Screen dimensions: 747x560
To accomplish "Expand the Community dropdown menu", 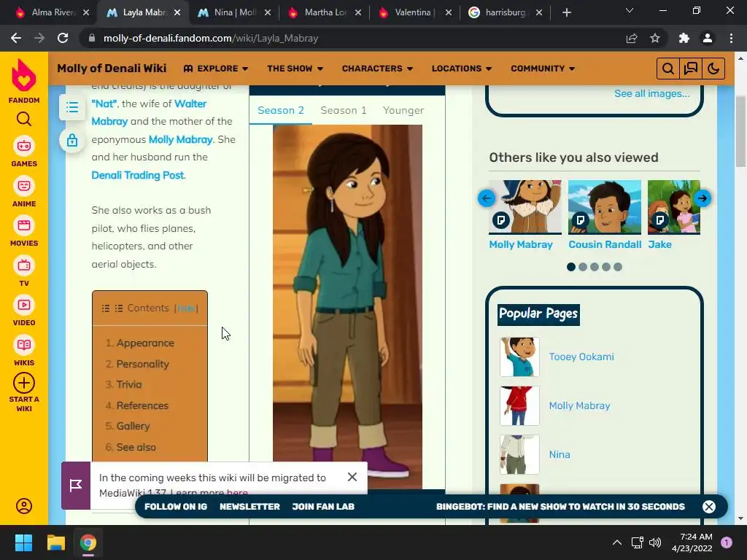I will [543, 69].
